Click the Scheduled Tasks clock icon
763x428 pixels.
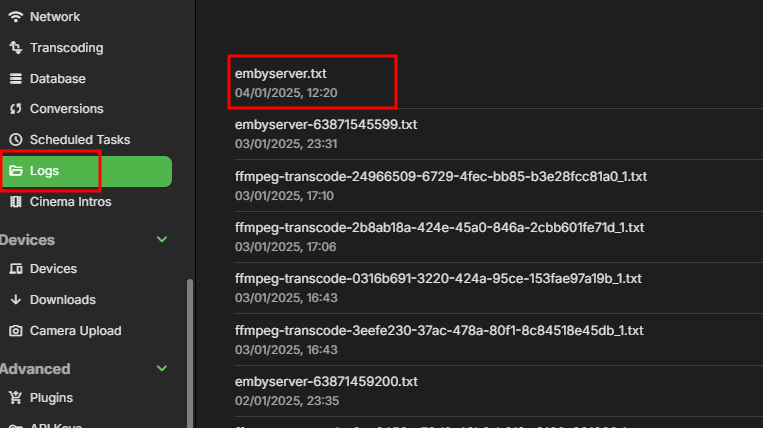coord(16,140)
